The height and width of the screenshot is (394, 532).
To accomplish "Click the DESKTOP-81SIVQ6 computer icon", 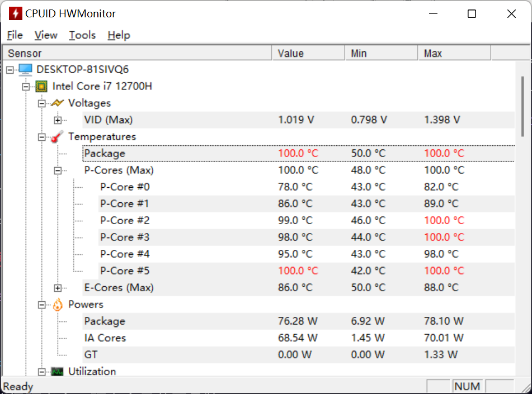I will coord(25,69).
